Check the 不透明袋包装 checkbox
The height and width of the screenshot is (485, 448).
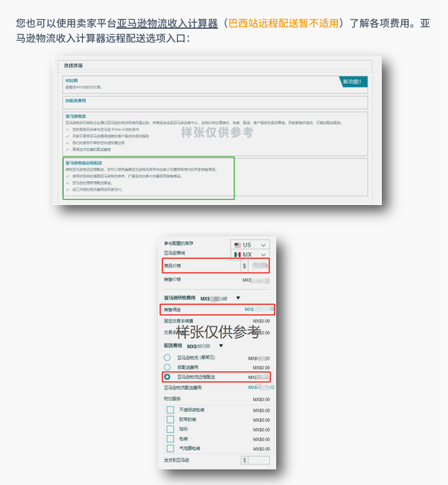point(171,410)
